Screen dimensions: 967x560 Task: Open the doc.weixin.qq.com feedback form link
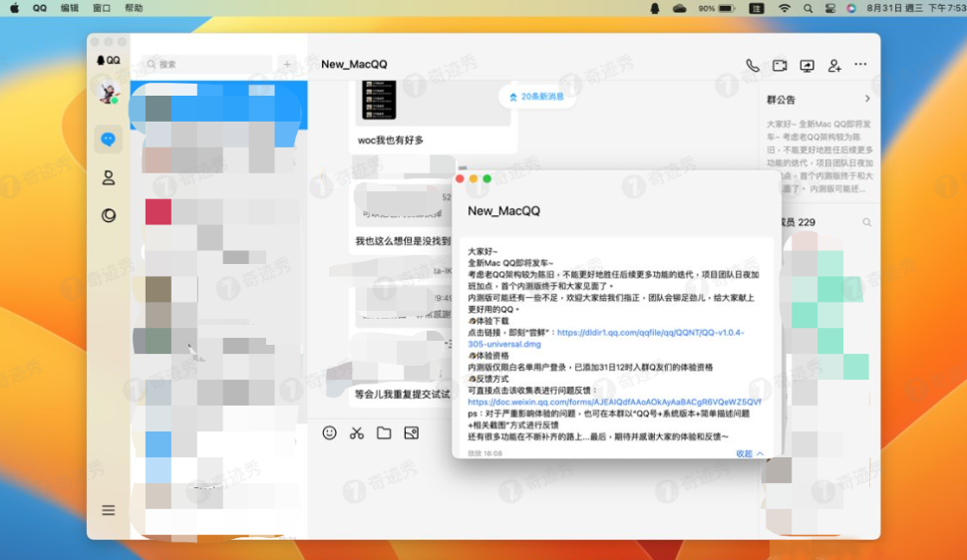(614, 402)
